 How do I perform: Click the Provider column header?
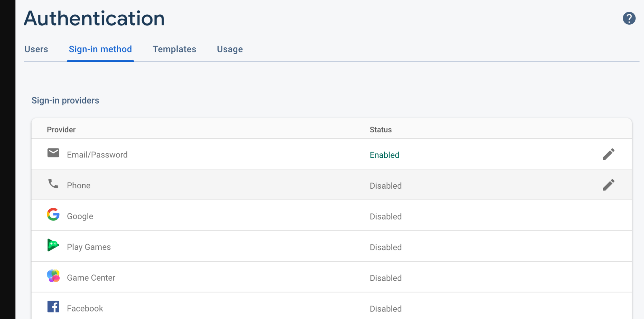tap(61, 130)
